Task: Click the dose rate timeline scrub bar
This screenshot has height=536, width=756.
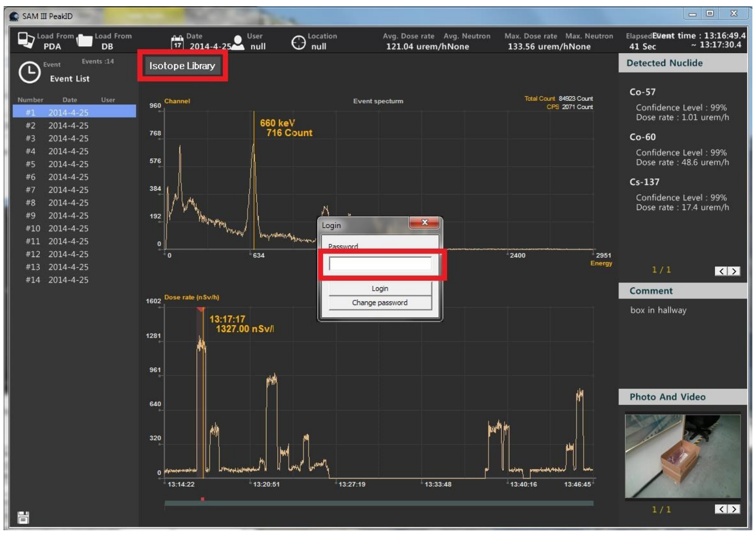Action: click(379, 503)
